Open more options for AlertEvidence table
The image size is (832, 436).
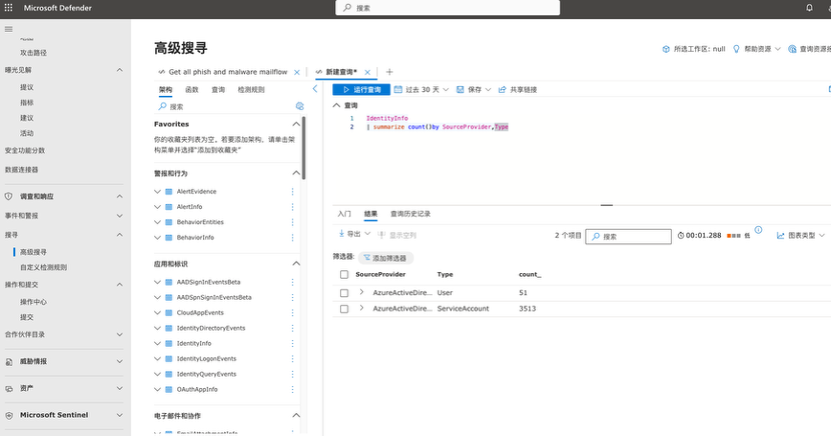coord(292,191)
